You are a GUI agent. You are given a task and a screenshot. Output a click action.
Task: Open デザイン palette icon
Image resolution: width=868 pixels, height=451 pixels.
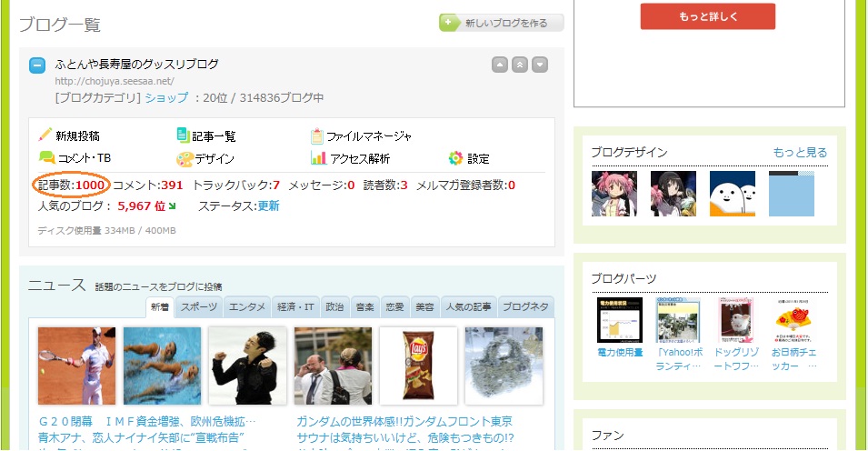[x=185, y=159]
